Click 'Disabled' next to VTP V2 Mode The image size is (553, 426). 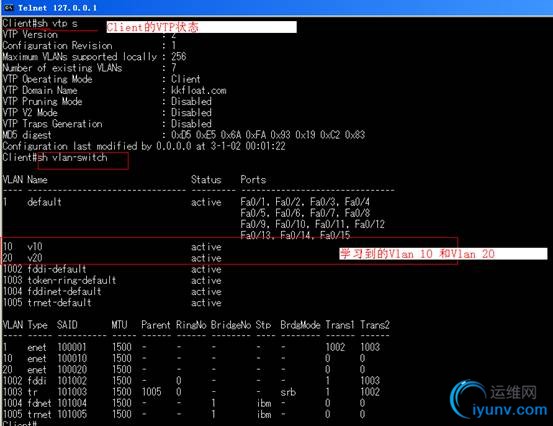[x=191, y=112]
